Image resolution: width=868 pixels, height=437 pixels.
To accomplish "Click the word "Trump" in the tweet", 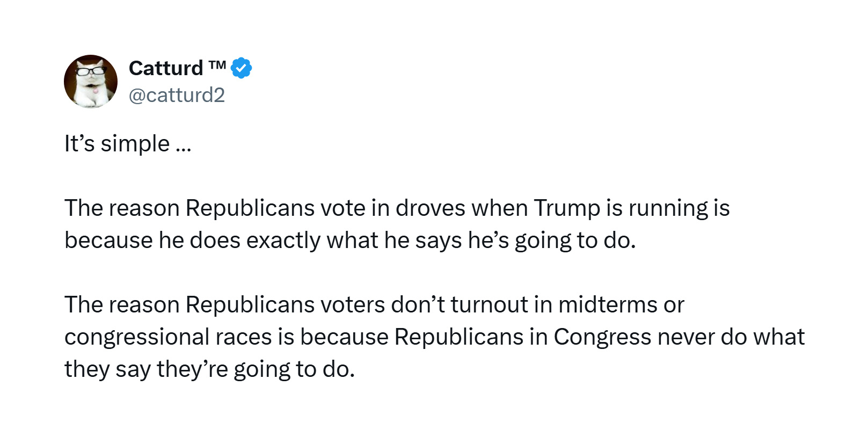I will (567, 209).
